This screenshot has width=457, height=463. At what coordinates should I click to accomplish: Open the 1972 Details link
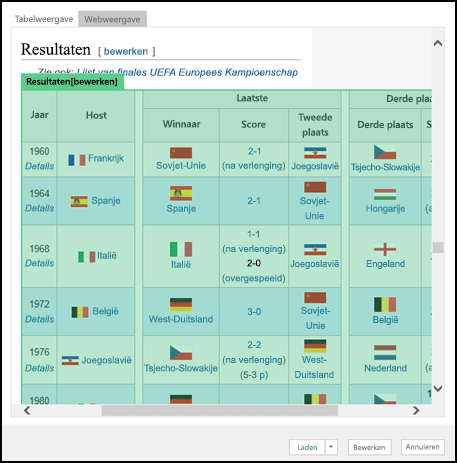tap(39, 319)
